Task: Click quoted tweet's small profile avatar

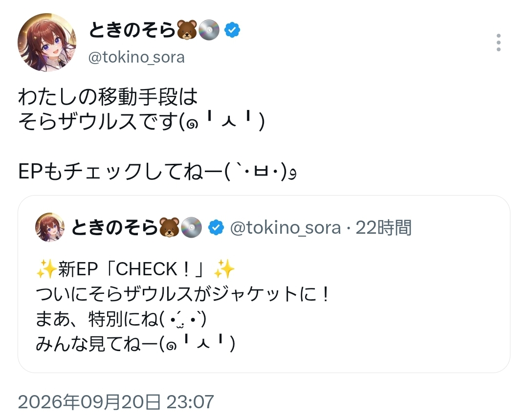Action: point(50,227)
